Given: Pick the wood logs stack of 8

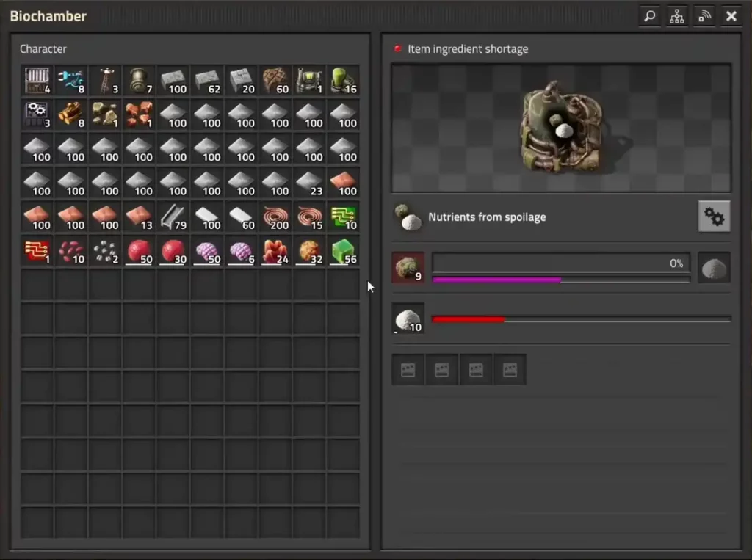Looking at the screenshot, I should point(70,114).
